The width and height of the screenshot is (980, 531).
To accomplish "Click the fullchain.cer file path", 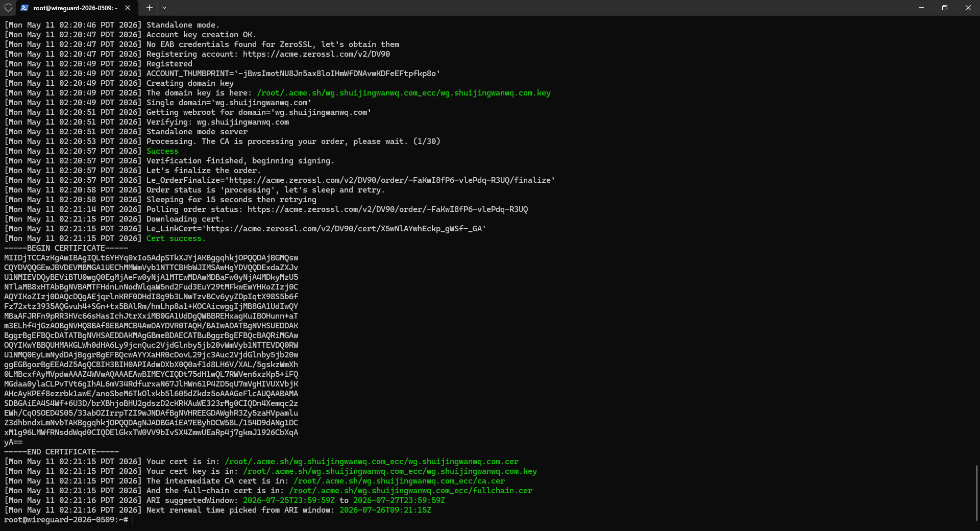I will tap(411, 491).
